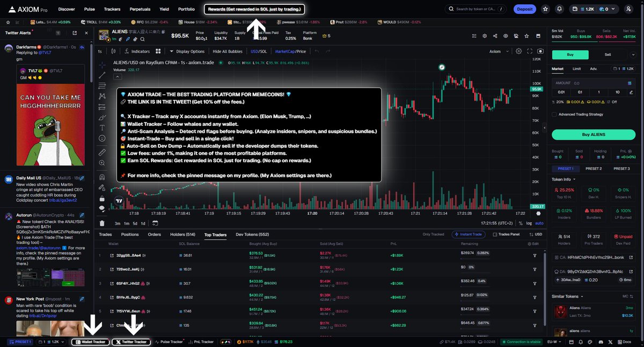Click the token search field

(475, 9)
